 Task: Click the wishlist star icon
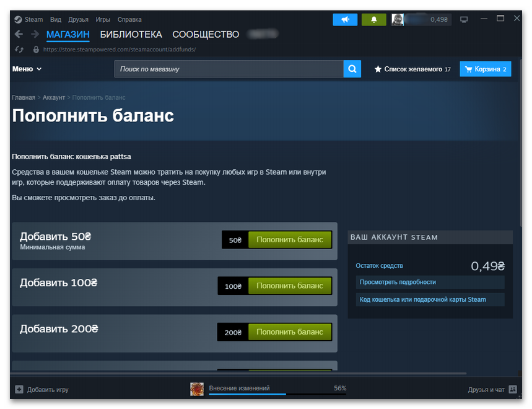coord(378,69)
